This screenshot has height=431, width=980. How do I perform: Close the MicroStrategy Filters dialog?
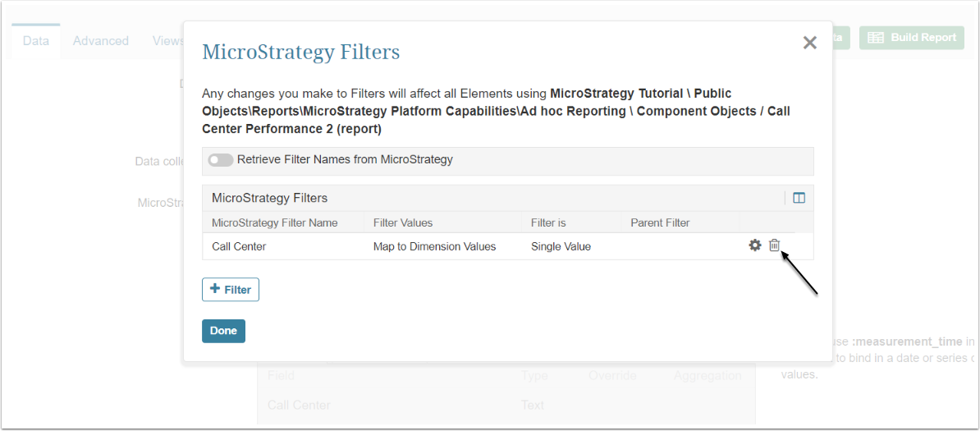[x=809, y=43]
